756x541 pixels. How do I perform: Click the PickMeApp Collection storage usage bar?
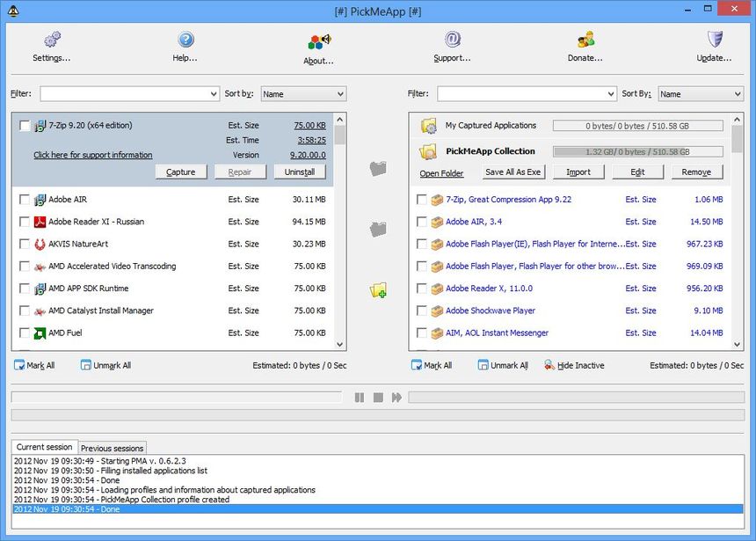637,151
